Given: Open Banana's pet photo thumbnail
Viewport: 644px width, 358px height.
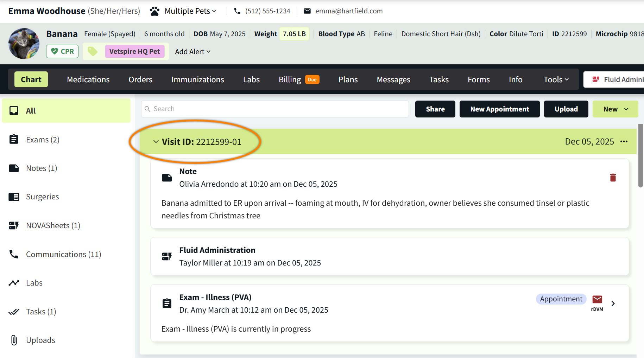Looking at the screenshot, I should [x=24, y=44].
